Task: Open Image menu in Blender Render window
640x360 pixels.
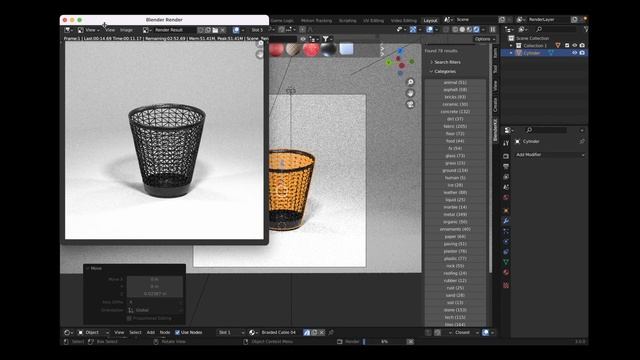Action: pos(127,30)
